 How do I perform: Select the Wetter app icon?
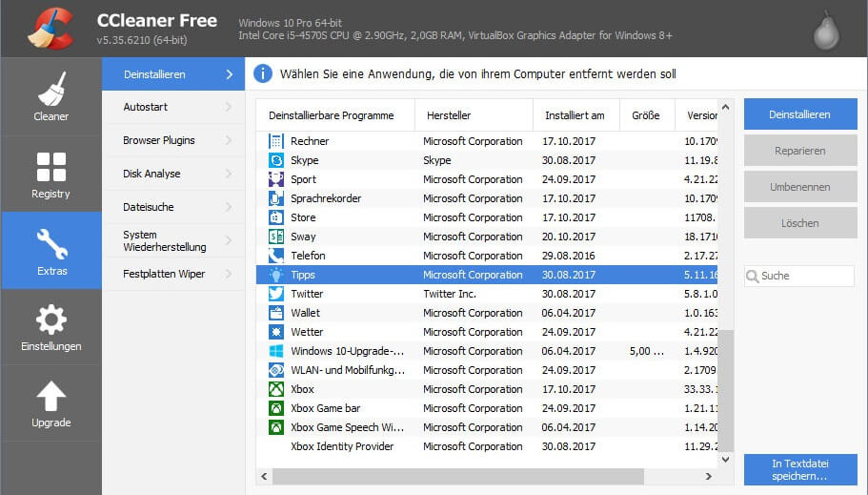click(275, 332)
